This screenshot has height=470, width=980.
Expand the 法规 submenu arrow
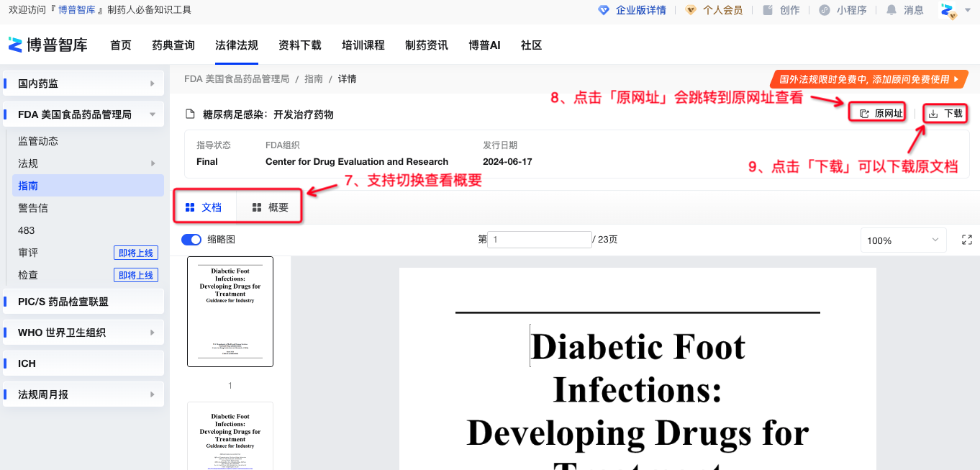(x=153, y=163)
